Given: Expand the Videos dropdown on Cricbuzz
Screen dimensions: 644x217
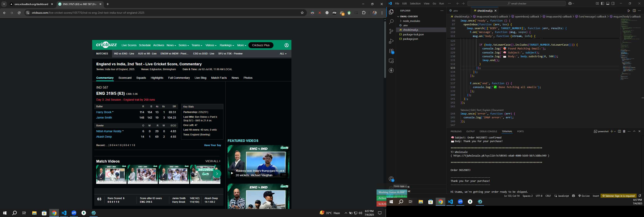Looking at the screenshot, I should click(211, 45).
